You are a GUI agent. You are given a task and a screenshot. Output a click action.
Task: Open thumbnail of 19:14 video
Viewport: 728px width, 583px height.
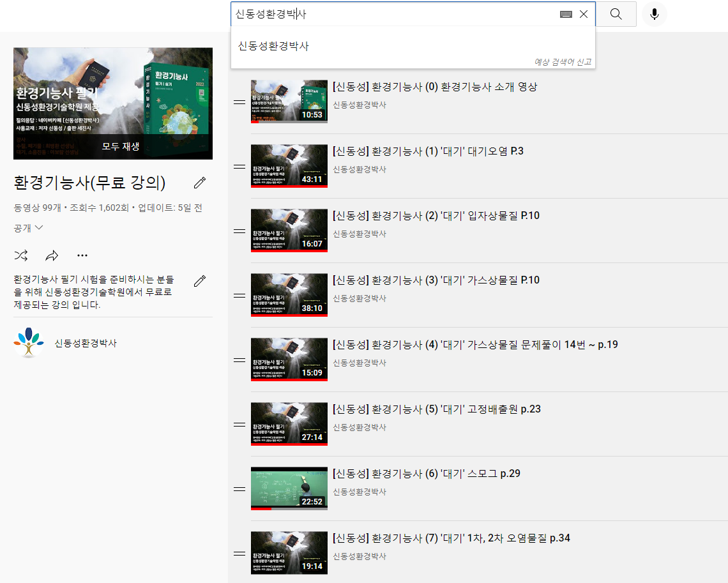pos(289,553)
